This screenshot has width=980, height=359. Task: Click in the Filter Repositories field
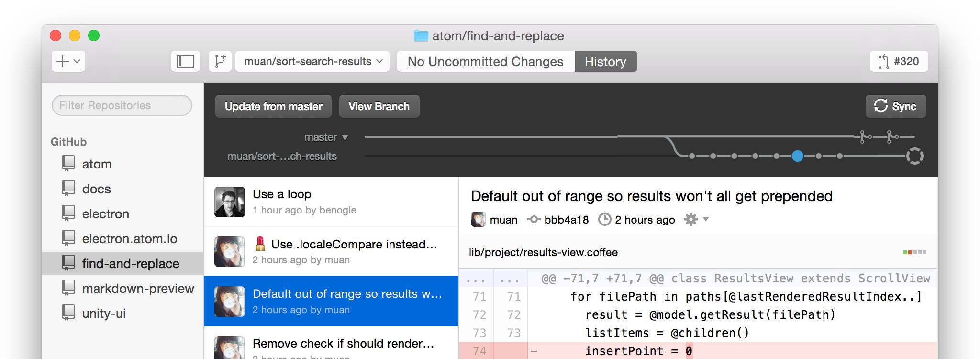pyautogui.click(x=122, y=105)
